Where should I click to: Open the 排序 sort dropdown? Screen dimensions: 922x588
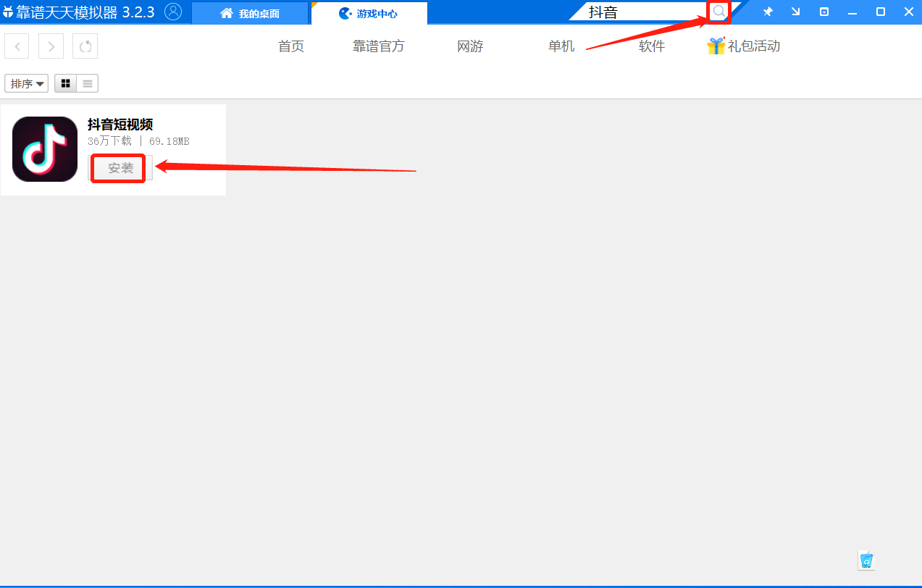tap(26, 83)
